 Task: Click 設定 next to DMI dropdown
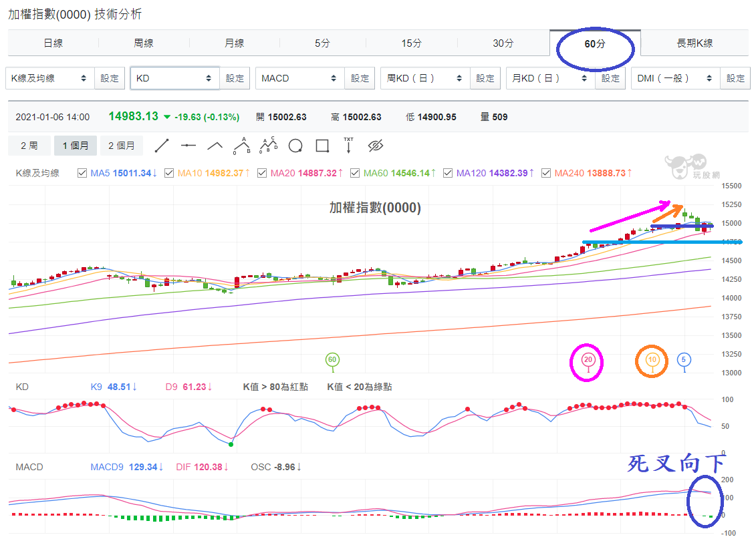click(735, 78)
